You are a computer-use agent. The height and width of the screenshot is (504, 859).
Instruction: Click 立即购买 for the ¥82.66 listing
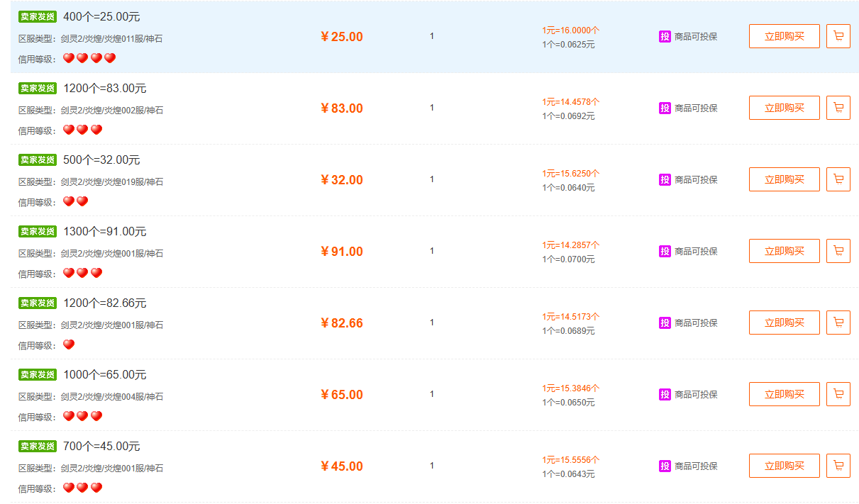(784, 323)
